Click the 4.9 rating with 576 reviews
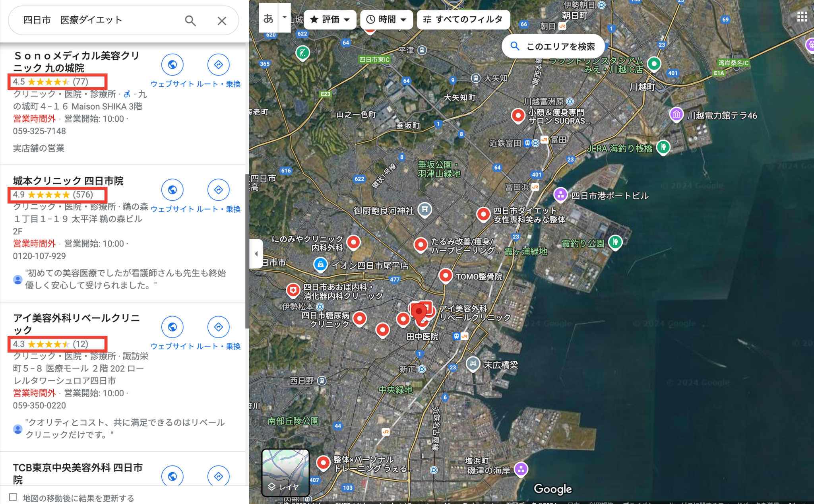The height and width of the screenshot is (504, 814). pyautogui.click(x=53, y=195)
